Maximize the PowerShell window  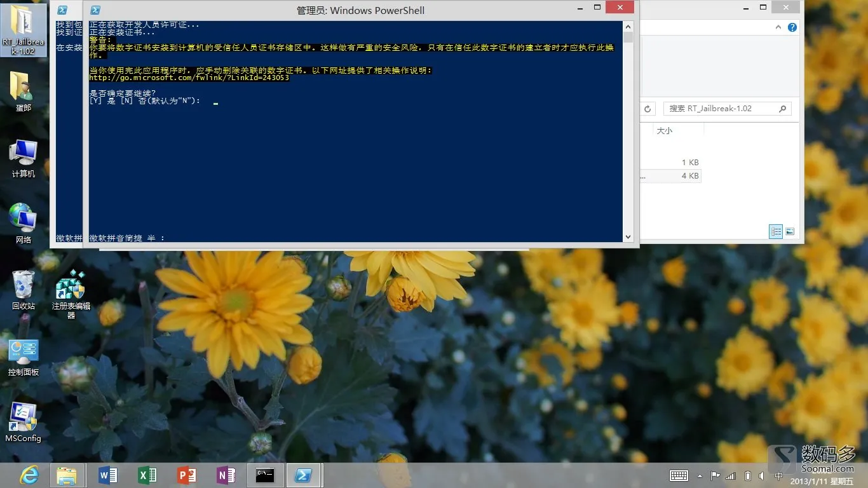pos(597,8)
